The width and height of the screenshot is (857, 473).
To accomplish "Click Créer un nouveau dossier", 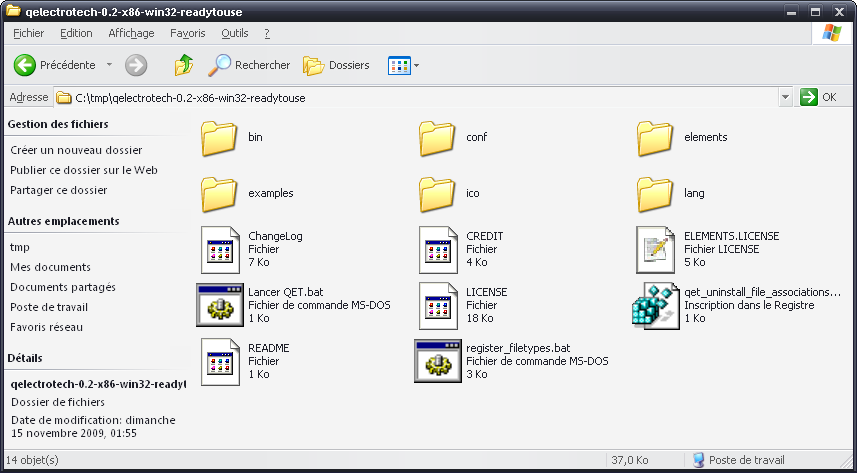I will [77, 150].
